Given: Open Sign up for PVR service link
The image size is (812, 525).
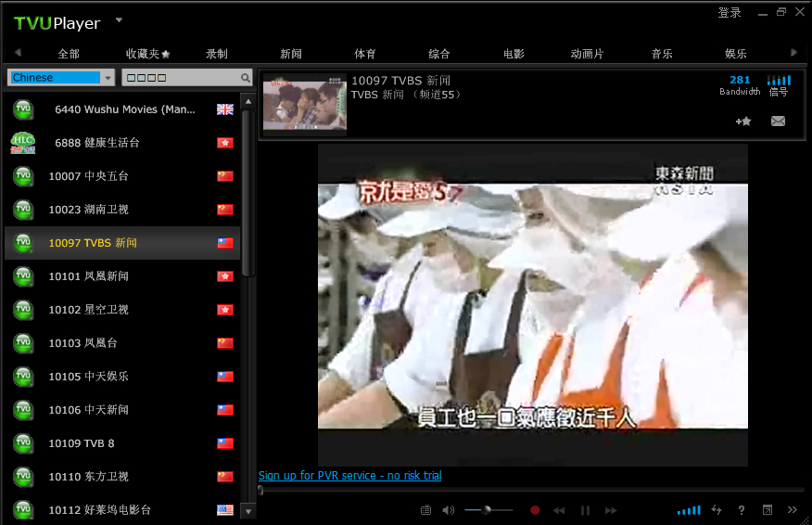Looking at the screenshot, I should coord(350,475).
